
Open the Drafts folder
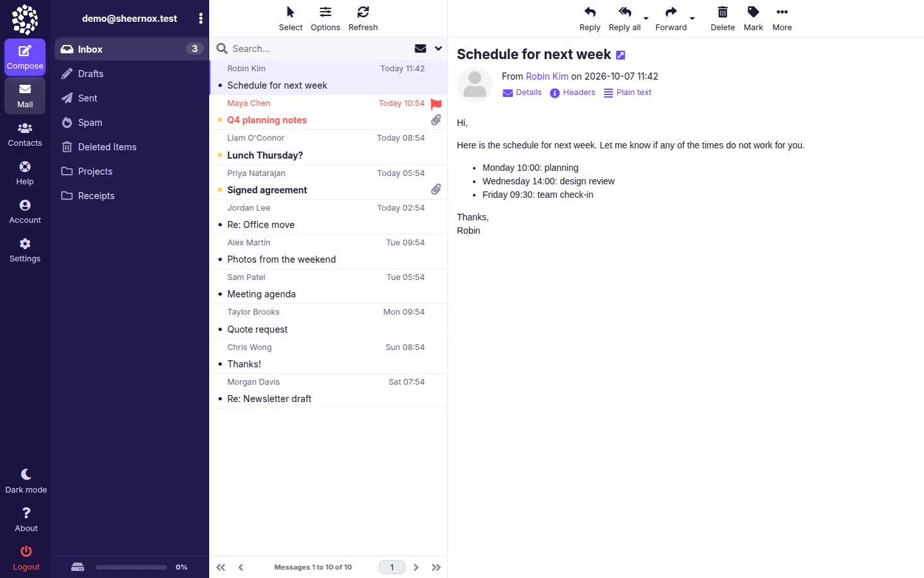coord(131,73)
